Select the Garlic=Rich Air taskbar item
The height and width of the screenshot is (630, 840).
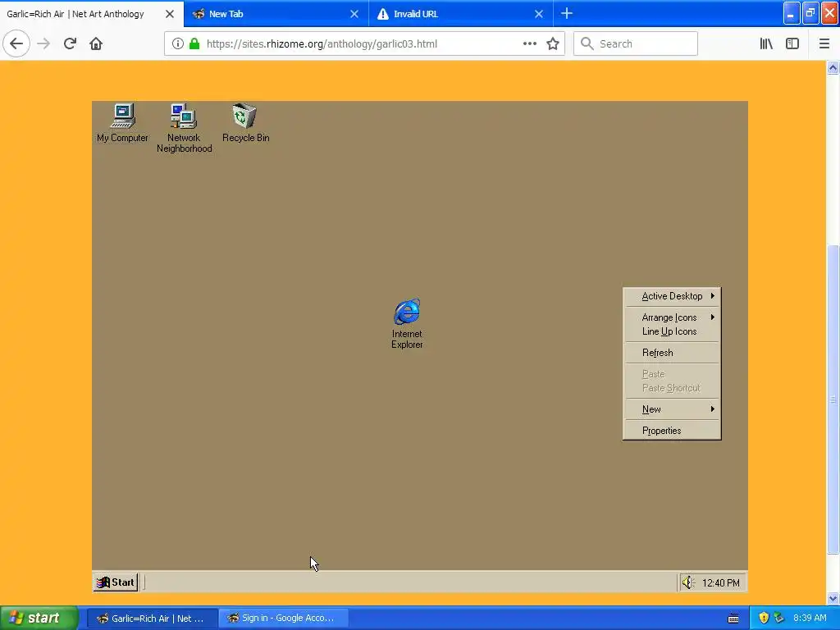click(152, 619)
